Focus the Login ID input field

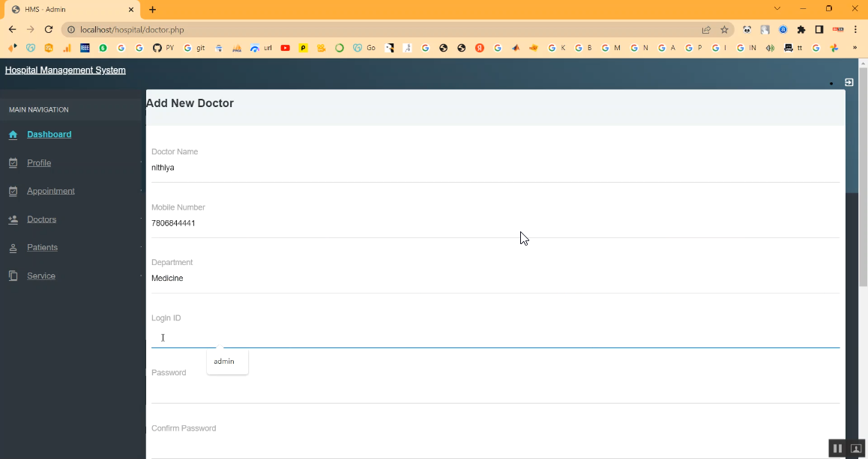(x=495, y=338)
